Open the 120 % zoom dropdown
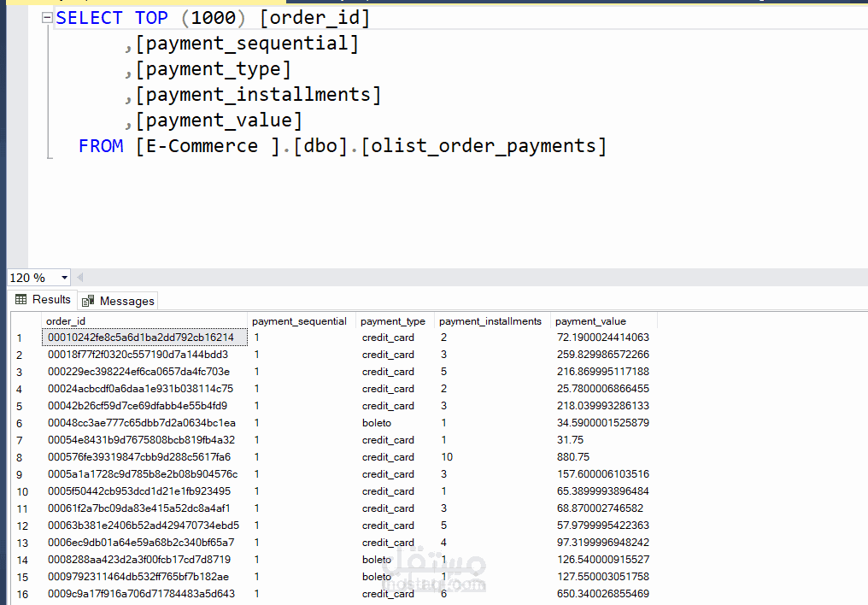This screenshot has width=868, height=605. [x=65, y=278]
